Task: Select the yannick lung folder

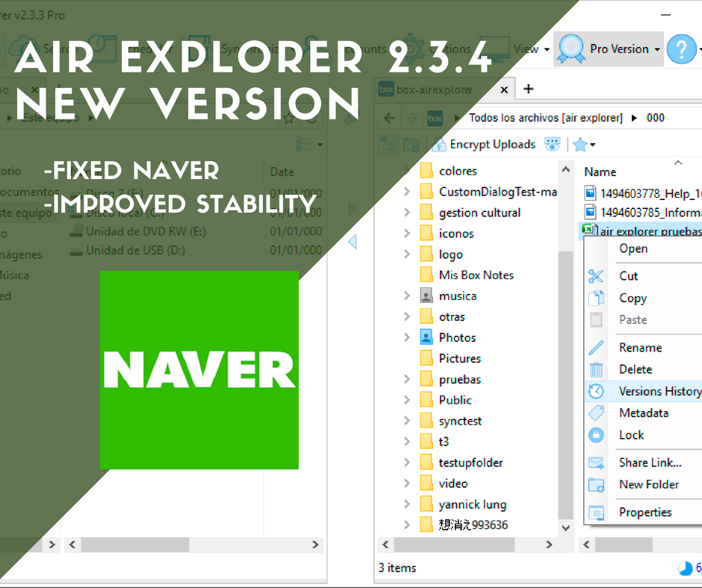Action: (473, 504)
